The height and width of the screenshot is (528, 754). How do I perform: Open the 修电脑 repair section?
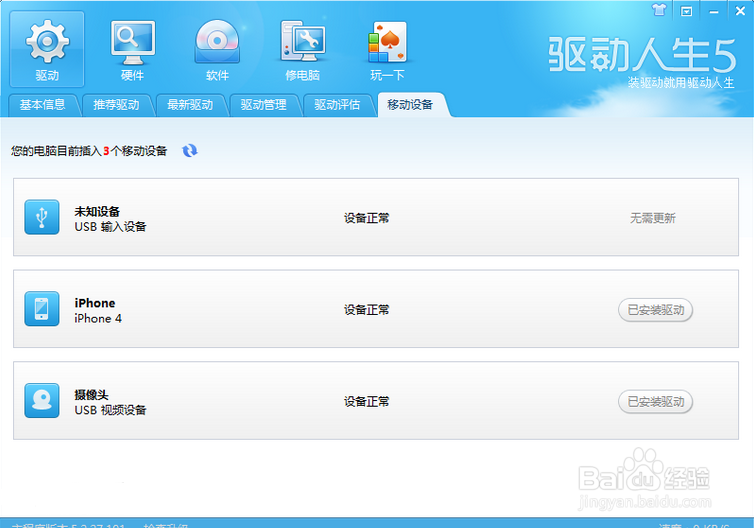(302, 50)
